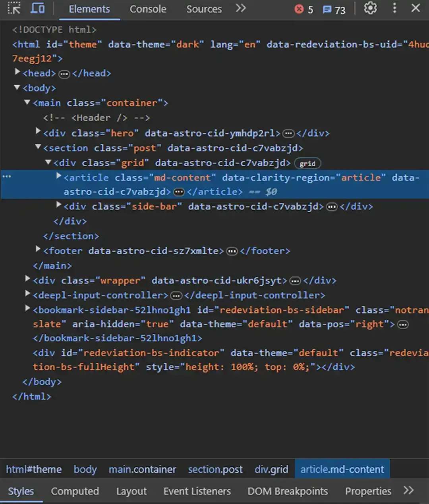Select the DOCTYPE html line
Viewport: 429px width, 504px height.
(x=54, y=30)
